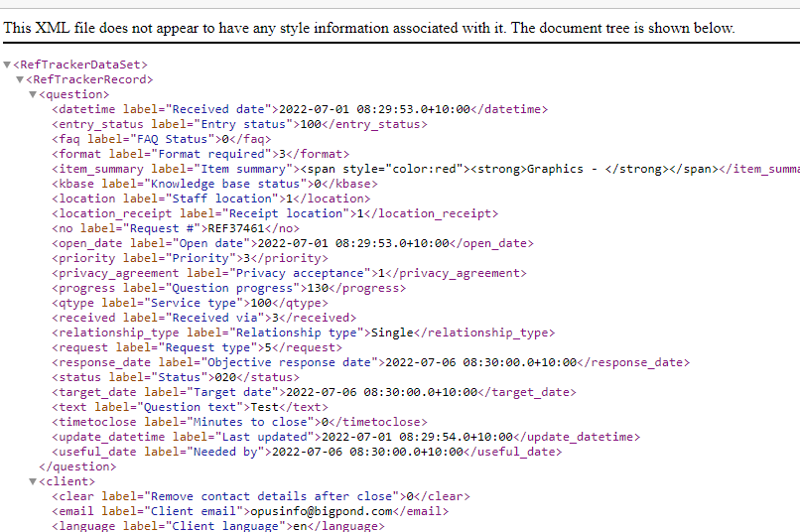This screenshot has width=800, height=532.
Task: Click the kbase Knowledge base status line
Action: coord(214,184)
